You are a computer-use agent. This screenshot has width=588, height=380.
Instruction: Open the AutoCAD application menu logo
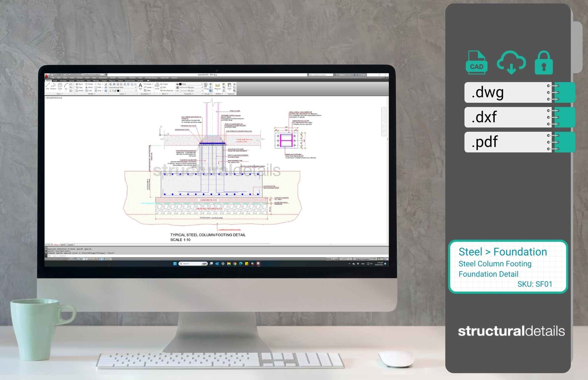pyautogui.click(x=47, y=76)
